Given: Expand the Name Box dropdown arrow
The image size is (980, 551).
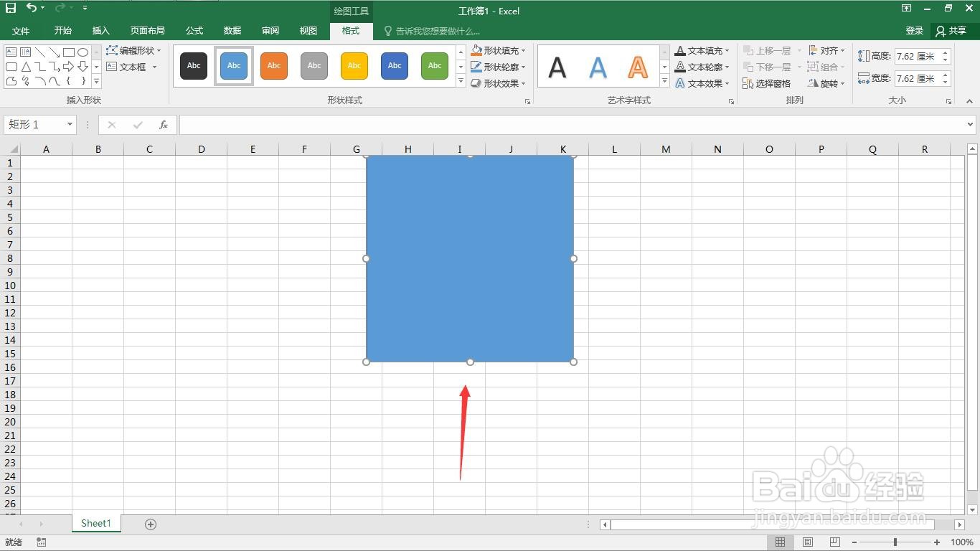Looking at the screenshot, I should [70, 125].
